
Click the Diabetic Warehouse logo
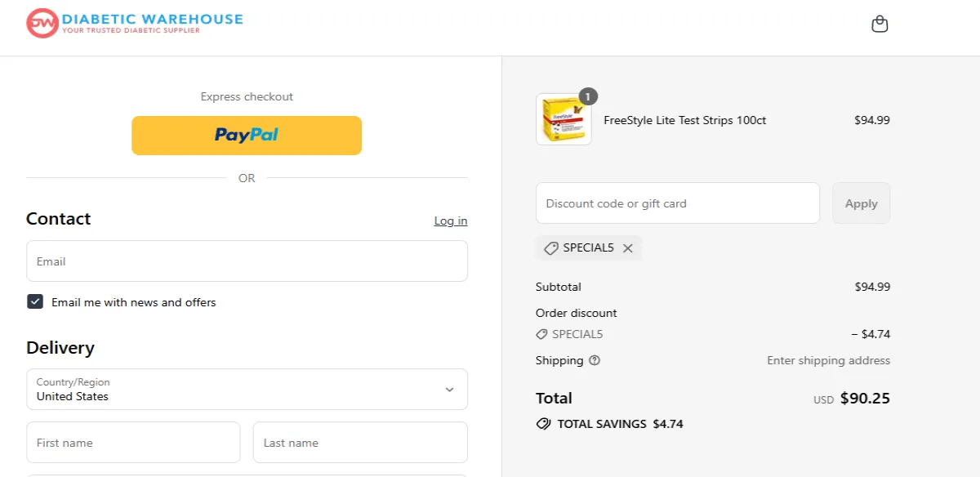(x=133, y=22)
